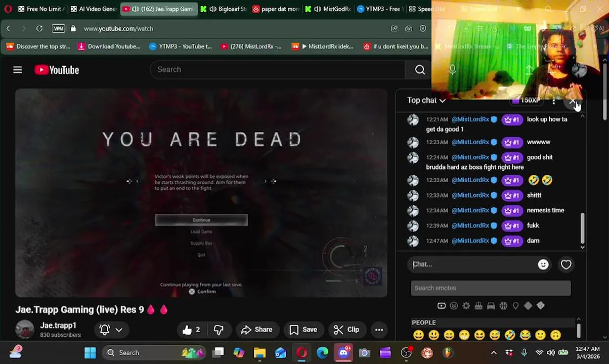Screen dimensions: 609x364
Task: Click Continue on the You Are Dead screen
Action: pyautogui.click(x=201, y=220)
